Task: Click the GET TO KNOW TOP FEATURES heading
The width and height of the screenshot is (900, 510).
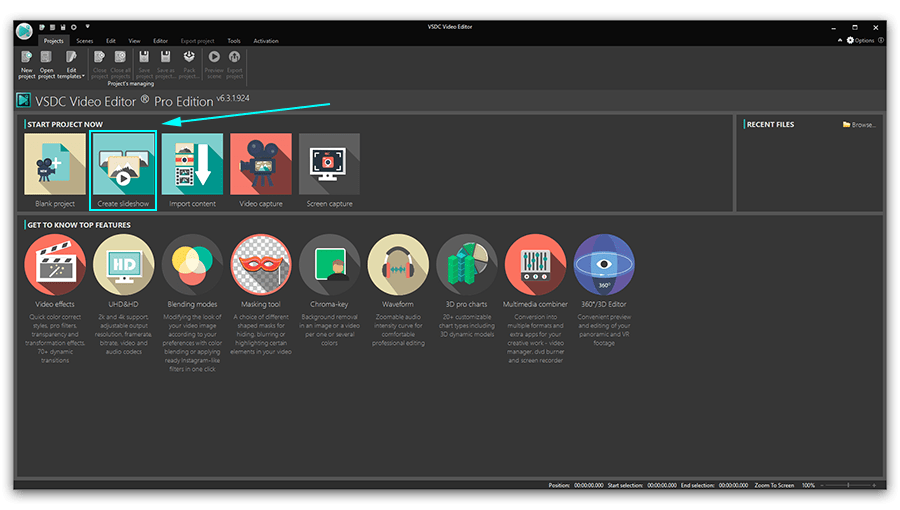Action: (x=79, y=225)
